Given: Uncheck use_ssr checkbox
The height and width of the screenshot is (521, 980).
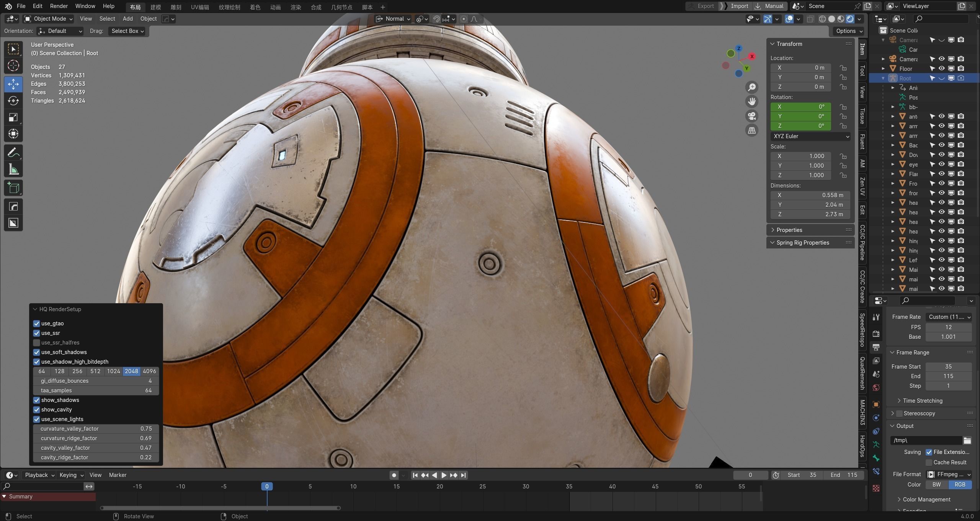Looking at the screenshot, I should [x=37, y=333].
